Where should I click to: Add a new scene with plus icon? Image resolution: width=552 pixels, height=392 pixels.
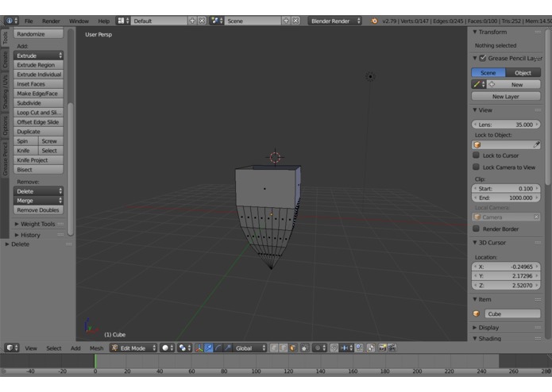pos(286,21)
